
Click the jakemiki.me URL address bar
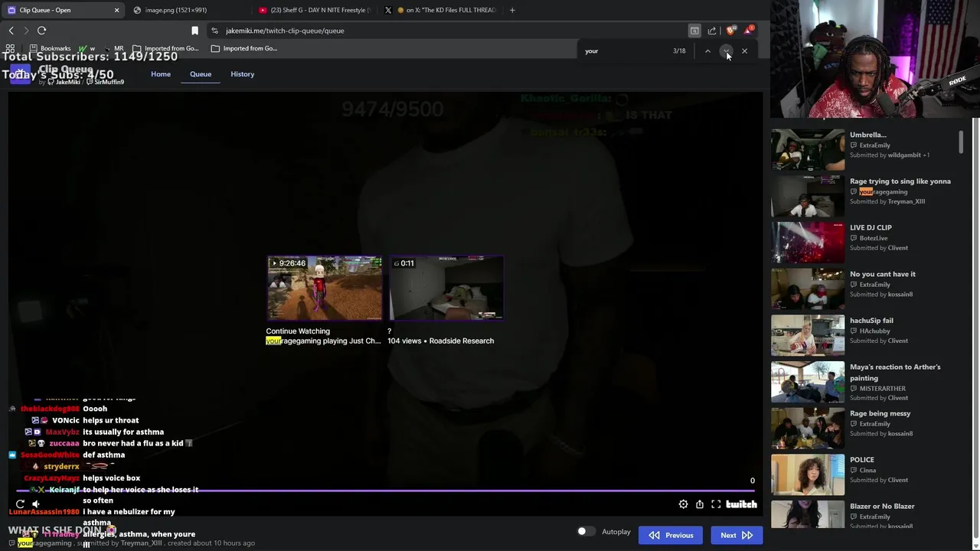click(452, 31)
